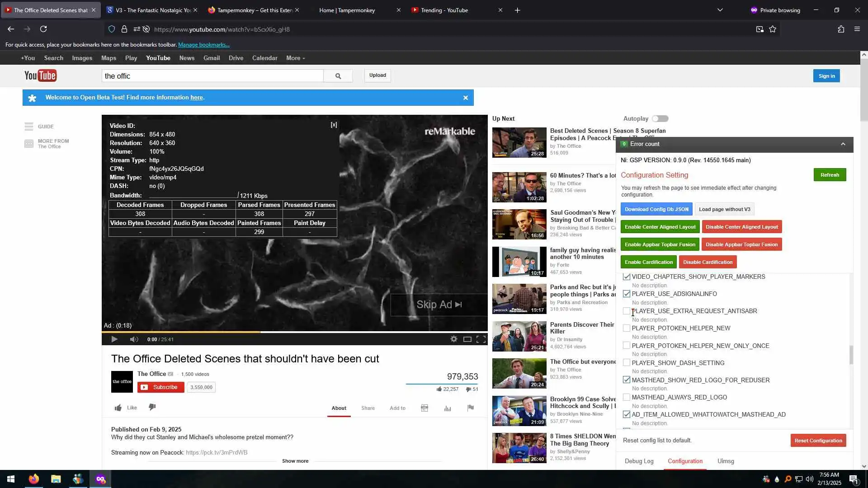Check PLAYER_SHOW_DASH_SETTING option
Image resolution: width=868 pixels, height=488 pixels.
pos(627,363)
